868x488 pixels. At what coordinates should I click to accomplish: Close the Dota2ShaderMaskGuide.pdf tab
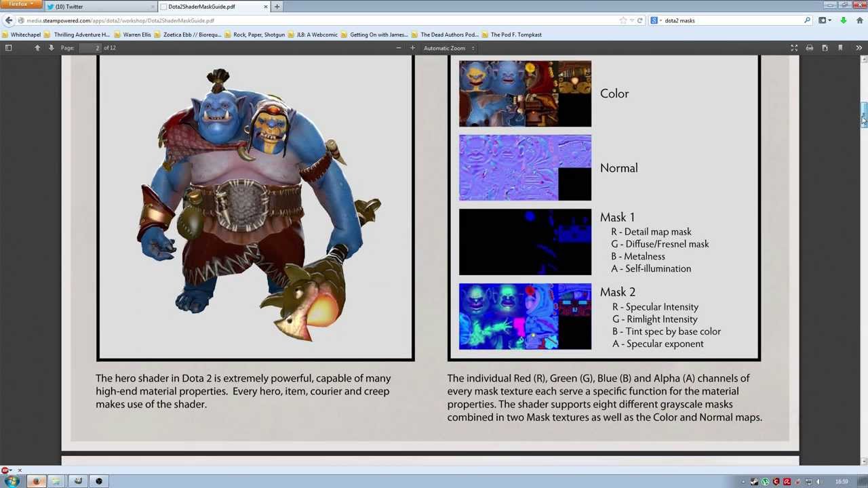266,7
